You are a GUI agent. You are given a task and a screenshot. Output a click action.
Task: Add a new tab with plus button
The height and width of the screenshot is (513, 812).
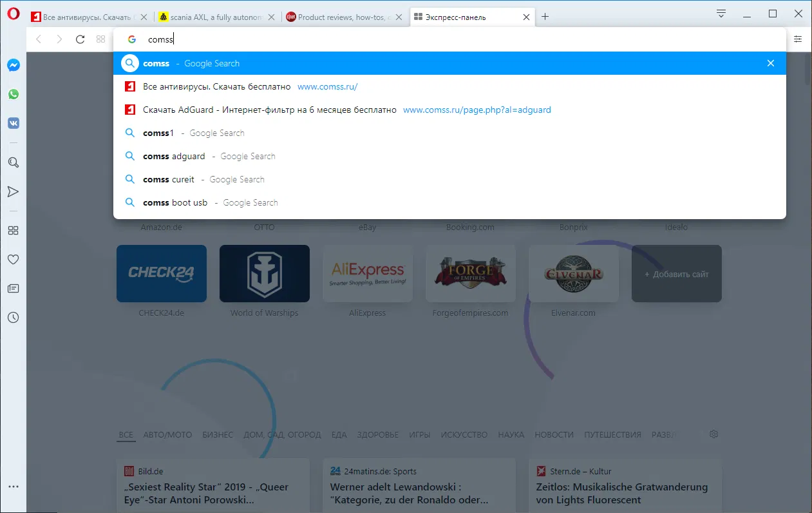(545, 17)
